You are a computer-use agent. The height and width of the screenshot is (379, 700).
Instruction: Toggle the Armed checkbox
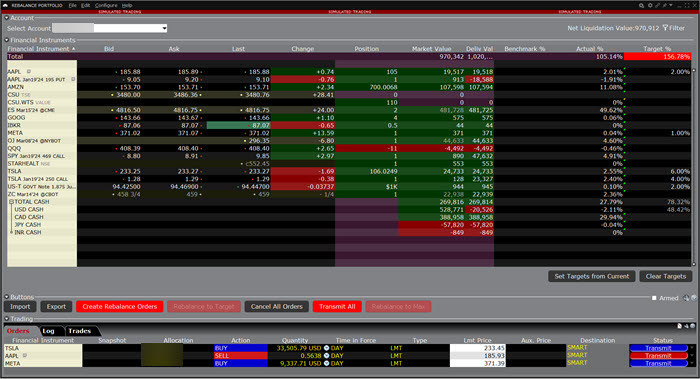654,298
